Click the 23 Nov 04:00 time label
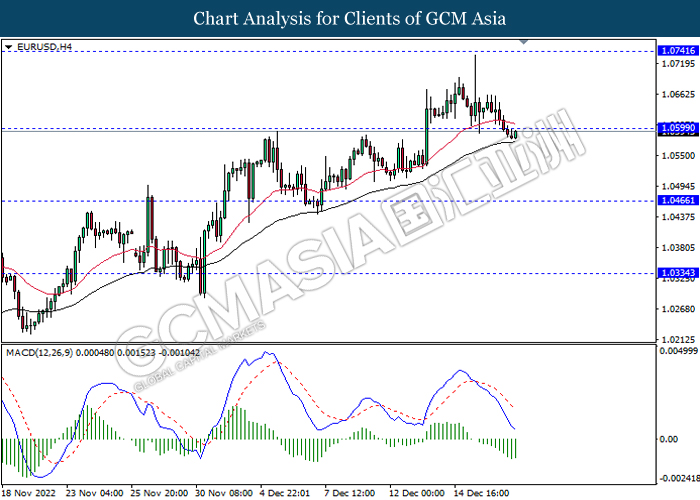Screen dimensions: 700x500 95,493
